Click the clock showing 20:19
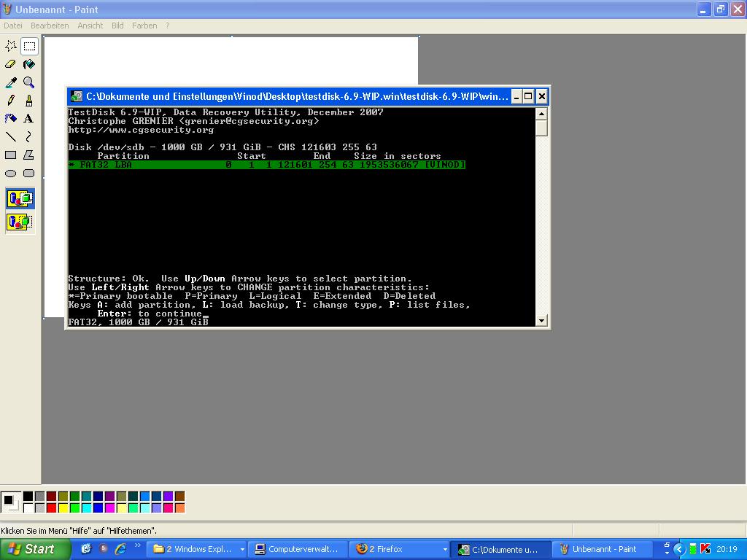Screen dimensions: 747x560 (x=727, y=549)
